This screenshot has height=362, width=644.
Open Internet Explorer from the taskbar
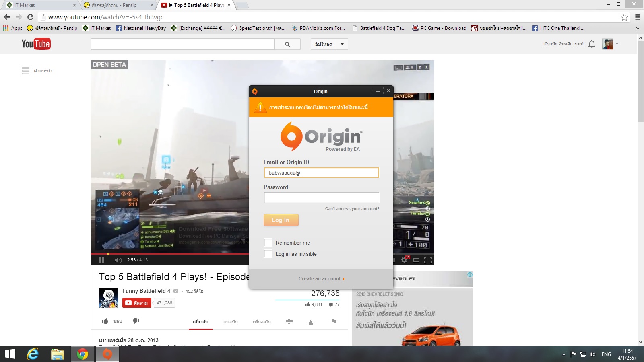(33, 354)
